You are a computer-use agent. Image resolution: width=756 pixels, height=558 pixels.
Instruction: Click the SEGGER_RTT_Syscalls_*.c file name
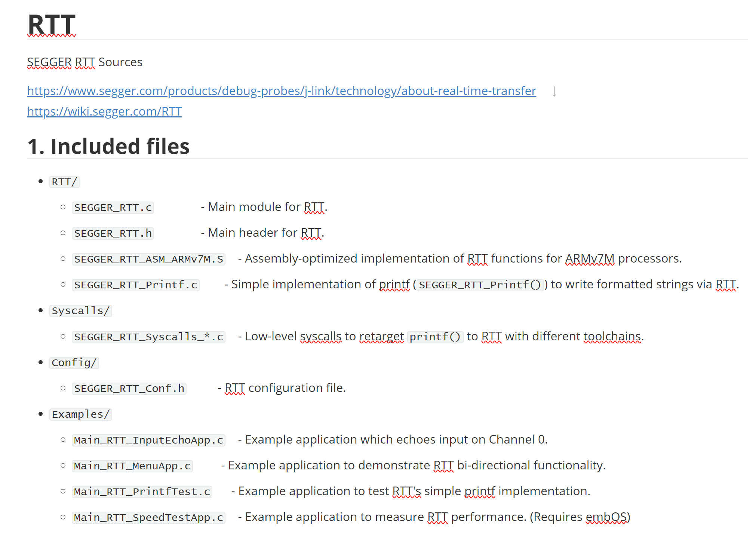pyautogui.click(x=149, y=337)
